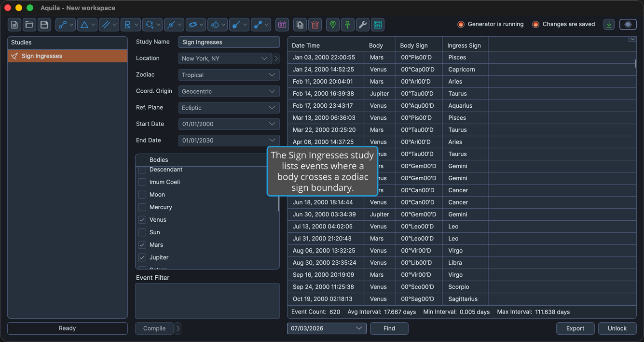Sort by the Body column header
This screenshot has width=644, height=342.
(x=379, y=45)
